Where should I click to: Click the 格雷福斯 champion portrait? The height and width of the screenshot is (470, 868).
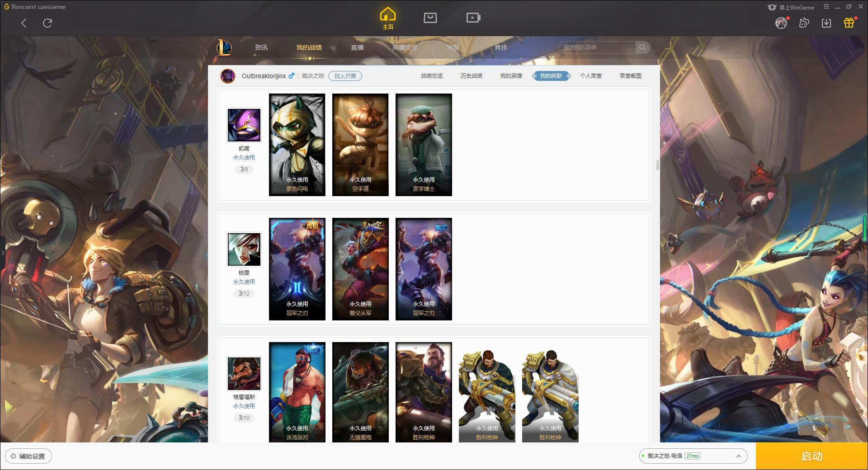[x=244, y=374]
